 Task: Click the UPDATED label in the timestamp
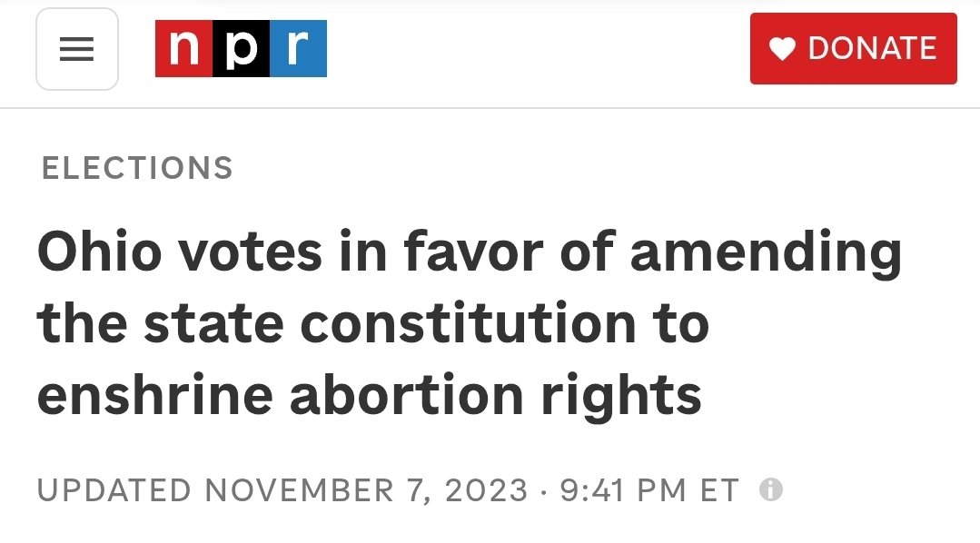(114, 490)
